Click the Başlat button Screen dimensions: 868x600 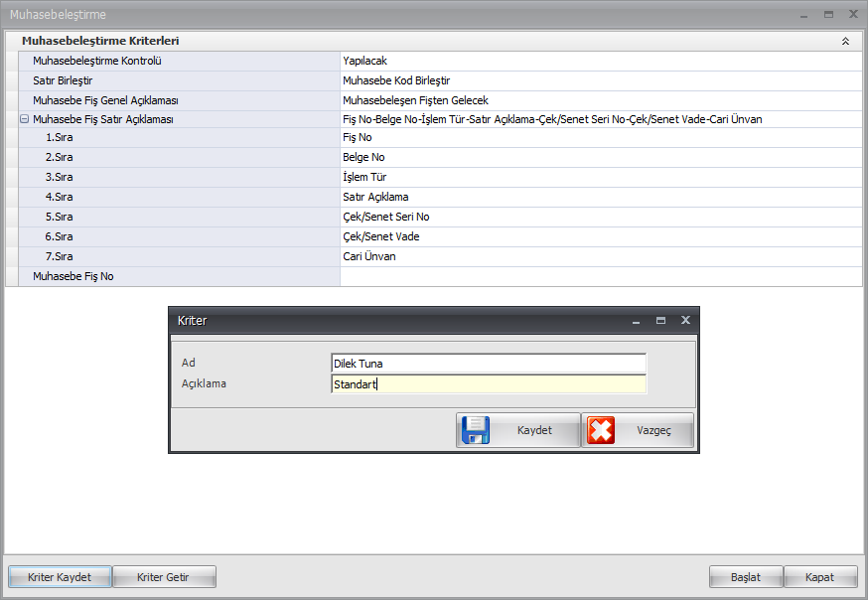(745, 577)
